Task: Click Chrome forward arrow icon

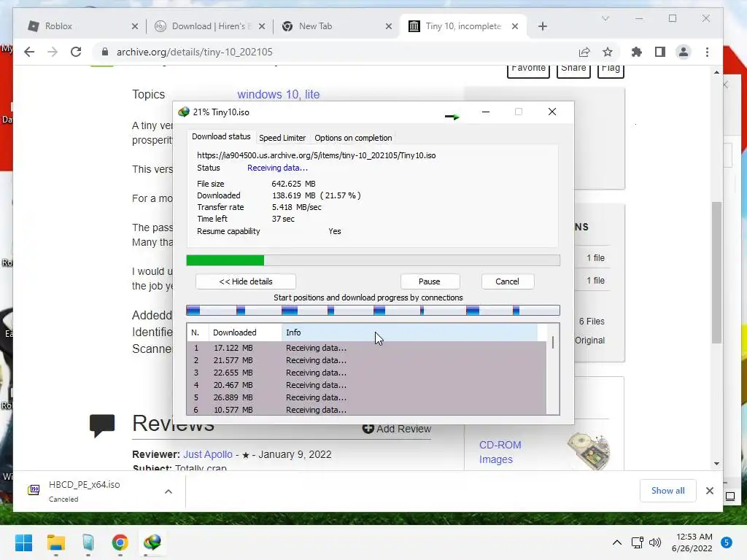Action: pos(53,52)
